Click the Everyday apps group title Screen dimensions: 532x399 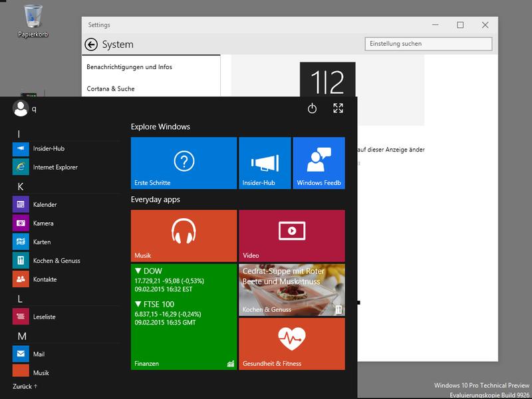pyautogui.click(x=156, y=199)
